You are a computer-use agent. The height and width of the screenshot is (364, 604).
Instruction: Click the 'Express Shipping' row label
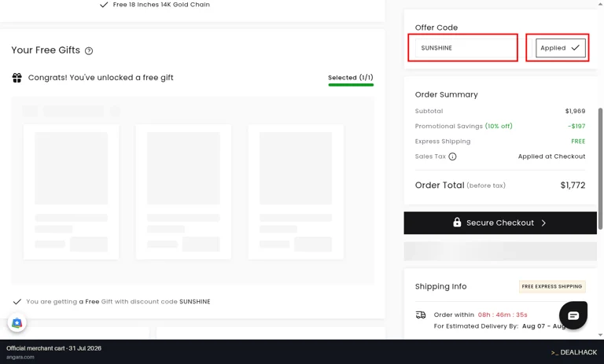coord(443,142)
